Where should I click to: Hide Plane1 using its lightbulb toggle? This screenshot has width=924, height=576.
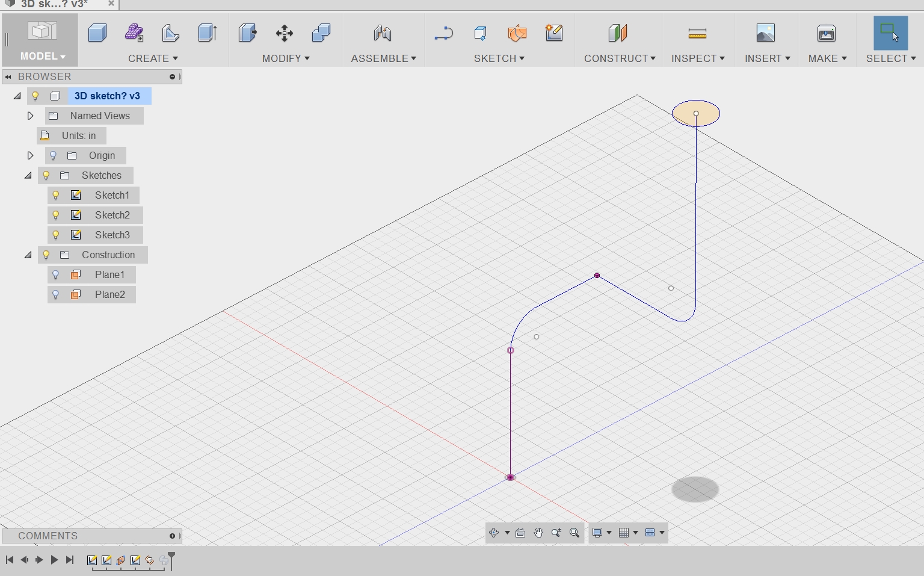(56, 274)
